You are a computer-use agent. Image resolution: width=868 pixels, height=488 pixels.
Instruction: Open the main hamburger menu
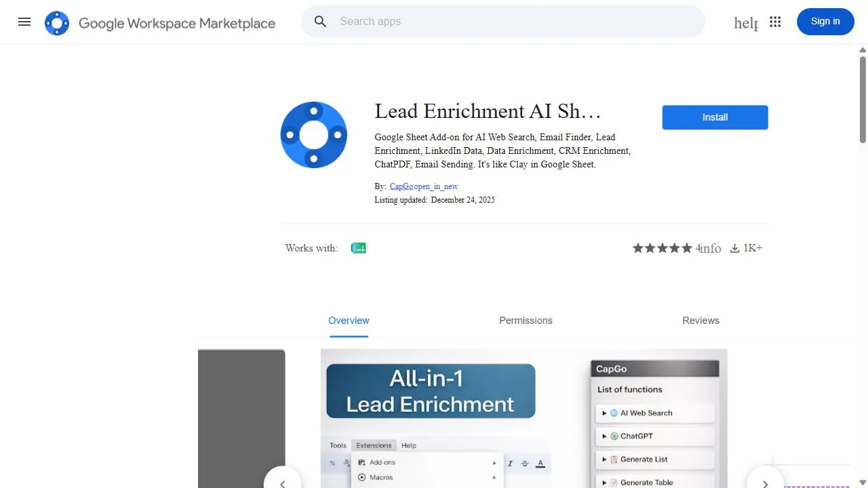24,22
